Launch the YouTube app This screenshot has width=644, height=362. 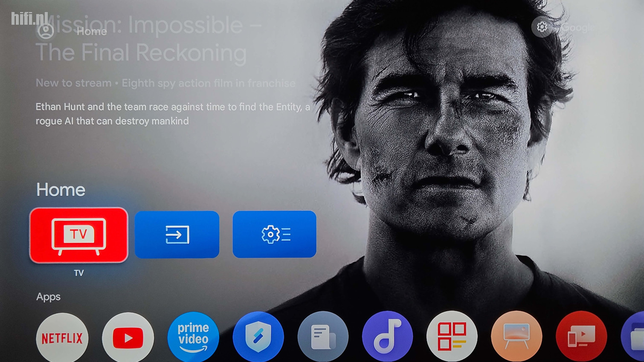128,338
